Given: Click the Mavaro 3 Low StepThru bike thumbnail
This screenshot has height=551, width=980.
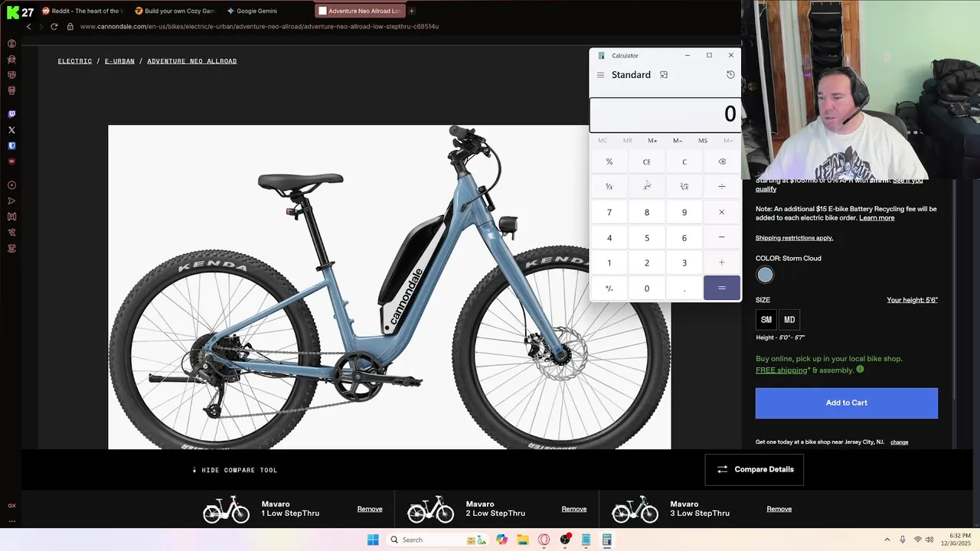Looking at the screenshot, I should pos(635,509).
